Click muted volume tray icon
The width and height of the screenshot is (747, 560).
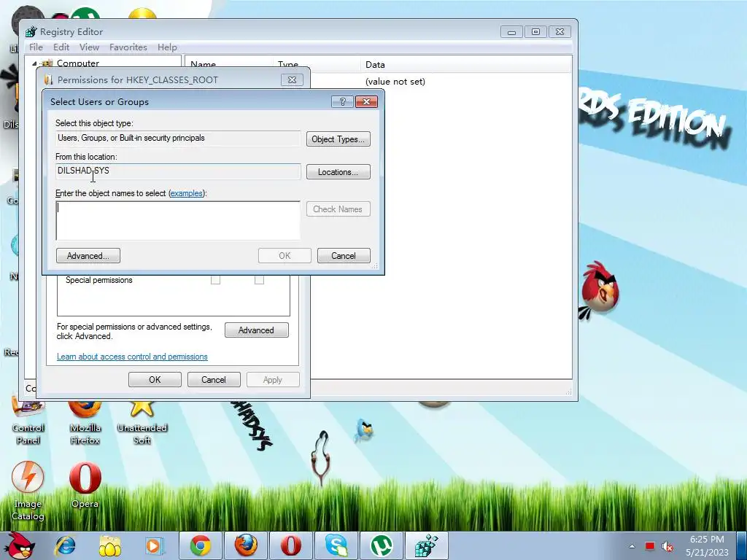click(x=668, y=547)
